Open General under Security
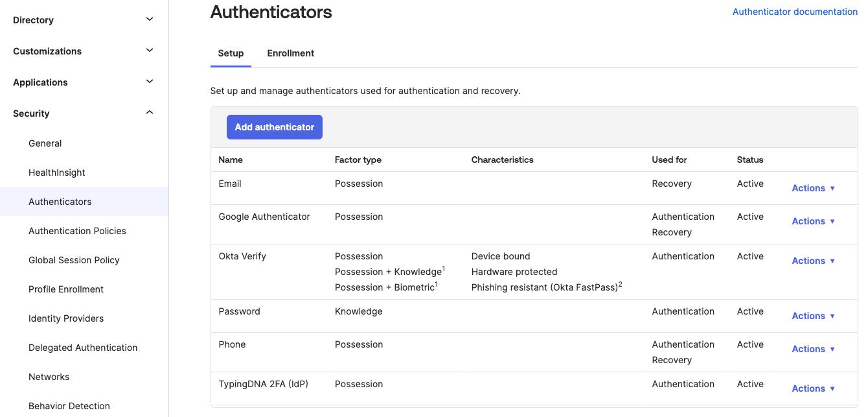Image resolution: width=868 pixels, height=417 pixels. pos(45,143)
